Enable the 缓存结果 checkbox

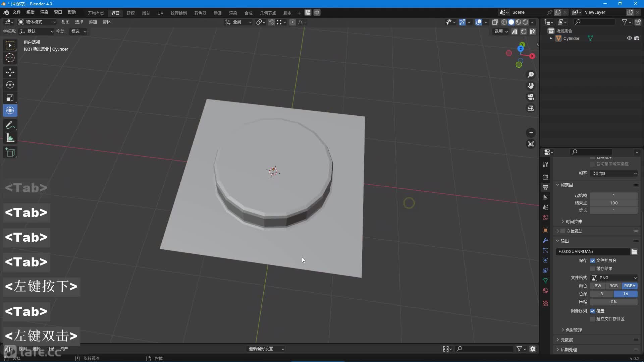593,269
